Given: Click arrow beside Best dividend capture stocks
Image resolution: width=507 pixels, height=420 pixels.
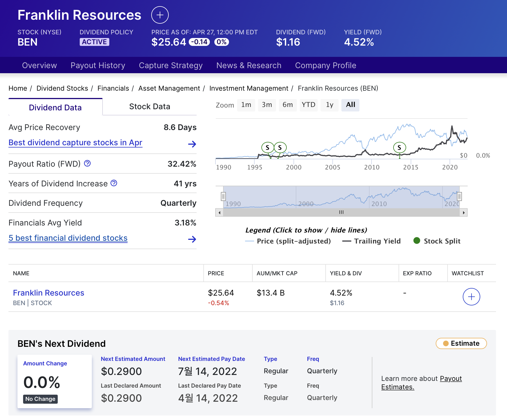Looking at the screenshot, I should click(192, 144).
